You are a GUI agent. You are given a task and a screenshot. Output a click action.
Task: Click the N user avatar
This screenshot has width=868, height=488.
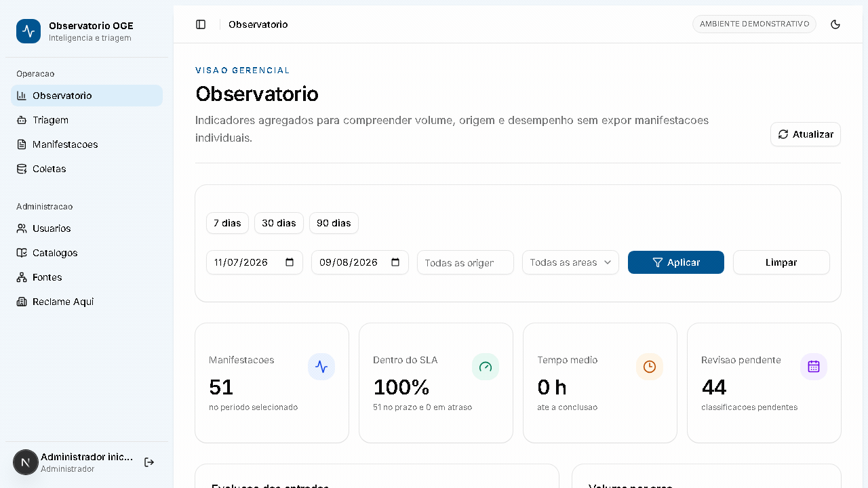point(26,462)
